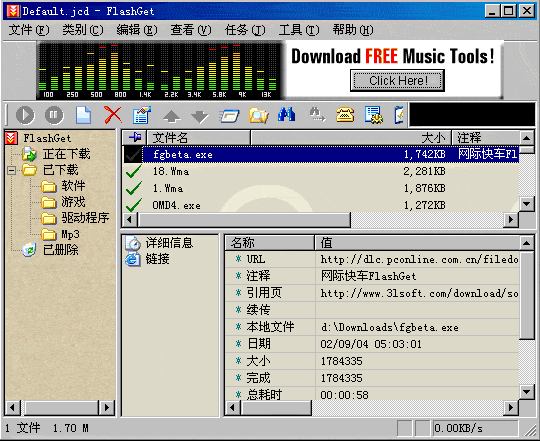
Task: Sort by the 文件名 column header
Action: (x=199, y=138)
